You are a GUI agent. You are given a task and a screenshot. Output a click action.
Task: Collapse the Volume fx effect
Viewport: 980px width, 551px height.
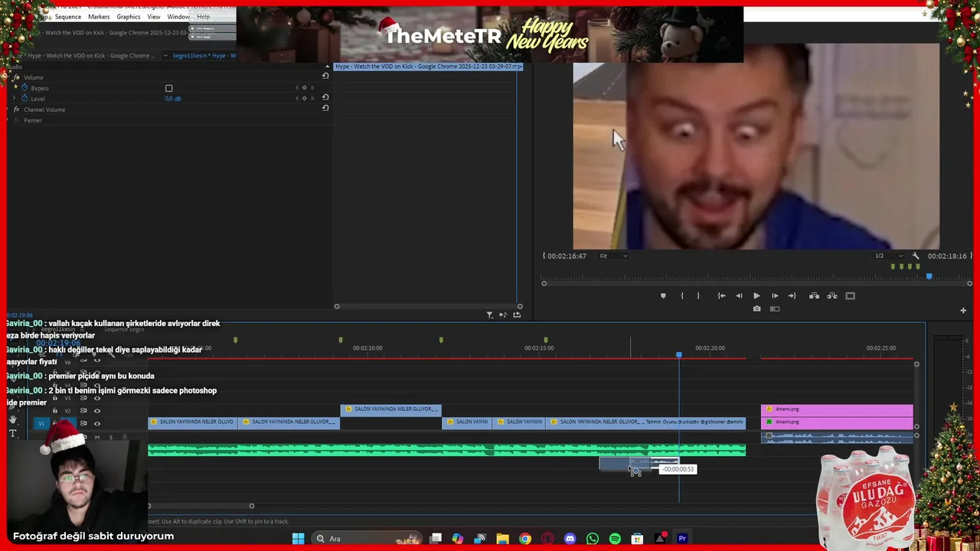(9, 77)
